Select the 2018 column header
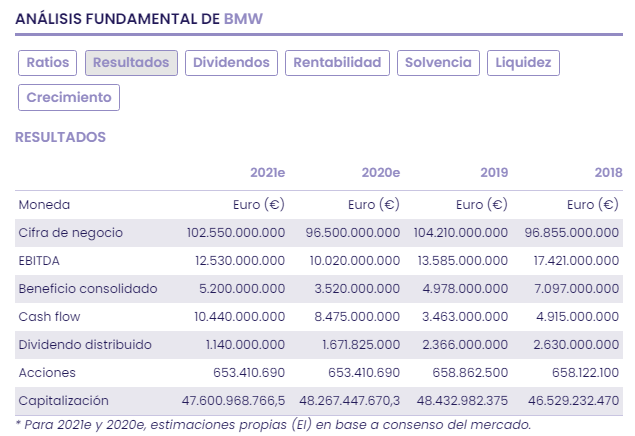This screenshot has width=635, height=436. [608, 172]
